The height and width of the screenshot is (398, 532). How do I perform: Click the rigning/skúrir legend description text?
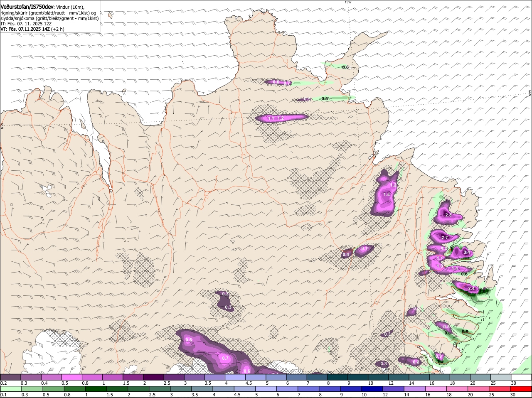[48, 13]
